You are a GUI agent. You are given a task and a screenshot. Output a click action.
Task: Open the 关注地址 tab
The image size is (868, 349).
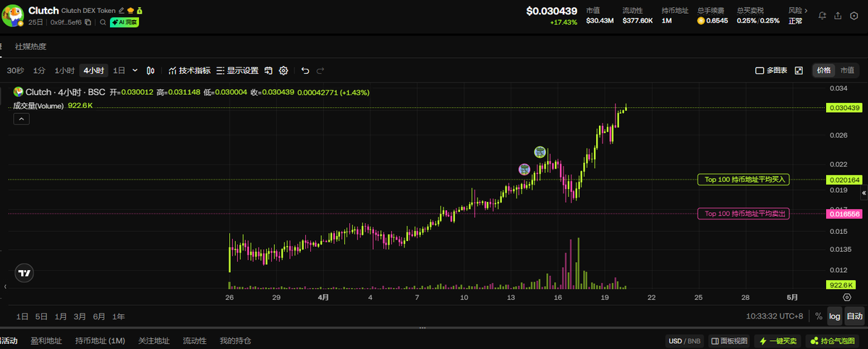point(153,340)
